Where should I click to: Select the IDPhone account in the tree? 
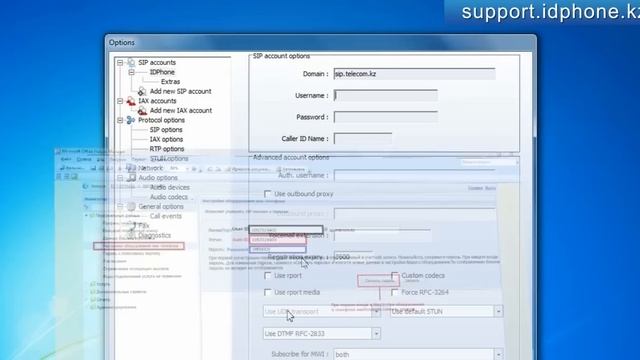tap(162, 72)
